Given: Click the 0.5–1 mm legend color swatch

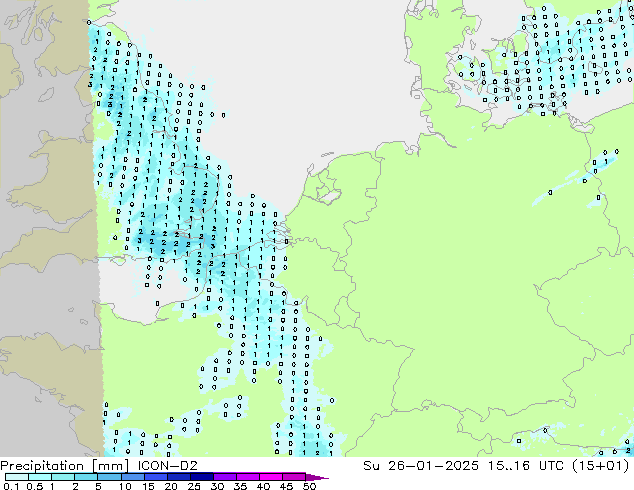Looking at the screenshot, I should [x=40, y=477].
